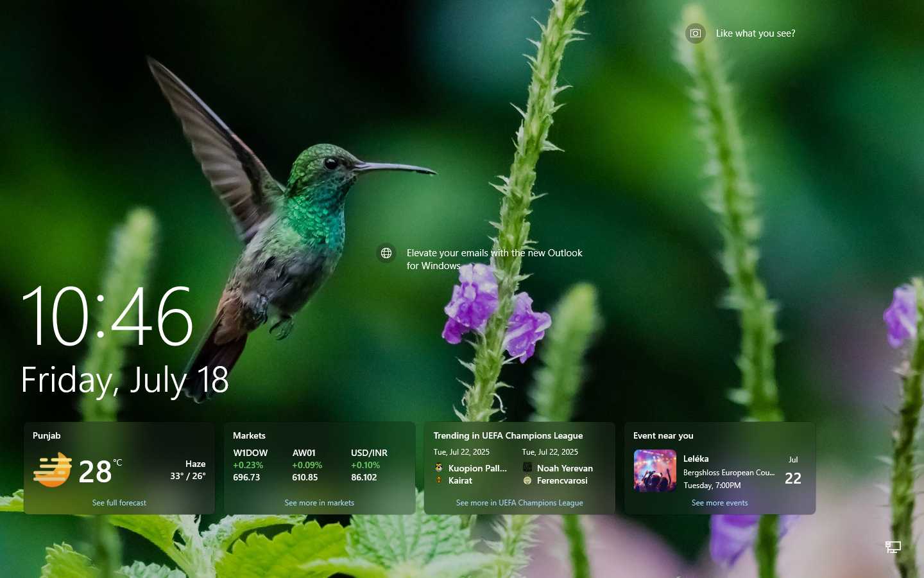Select the W1DOW market ticker
The height and width of the screenshot is (578, 924).
(x=250, y=465)
